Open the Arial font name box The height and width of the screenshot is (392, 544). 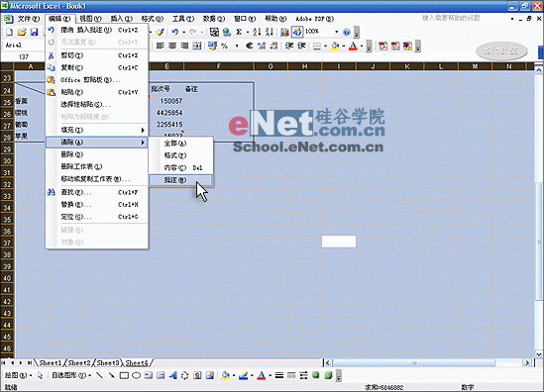(24, 46)
